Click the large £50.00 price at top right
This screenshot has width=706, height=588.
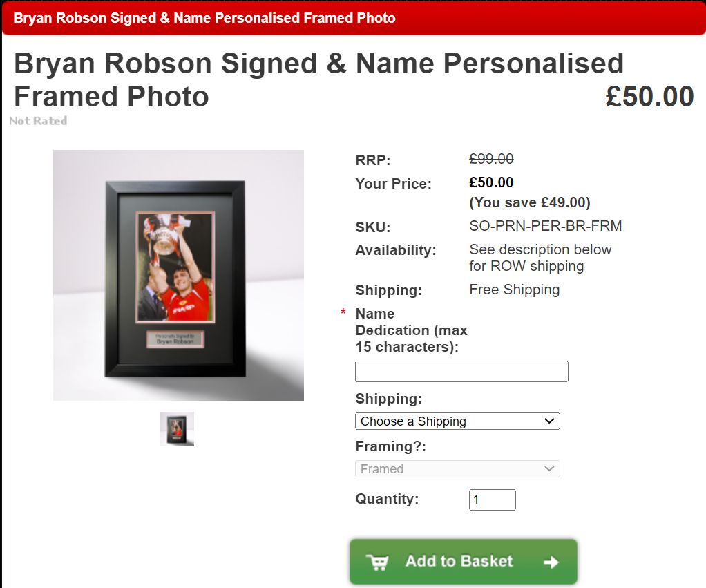tap(649, 96)
